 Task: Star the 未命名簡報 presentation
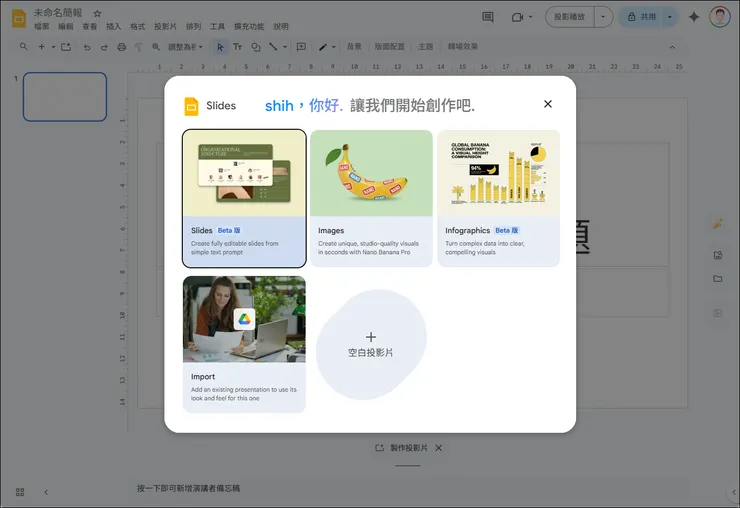(x=97, y=13)
